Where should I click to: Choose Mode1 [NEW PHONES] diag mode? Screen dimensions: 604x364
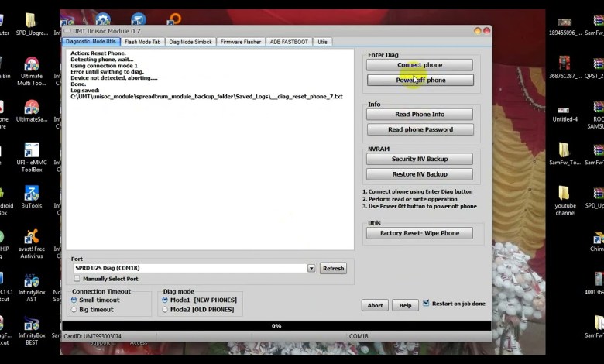coord(165,300)
